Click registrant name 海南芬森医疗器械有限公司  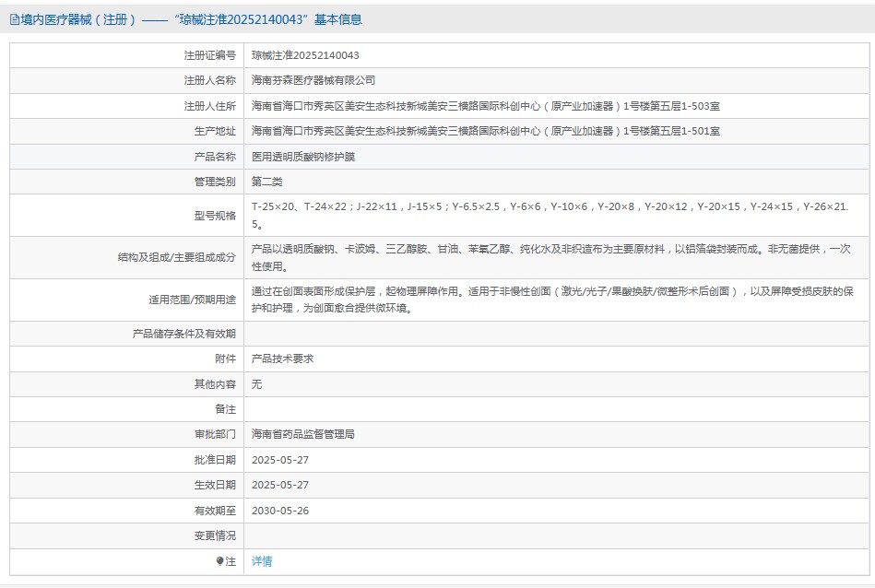(313, 81)
